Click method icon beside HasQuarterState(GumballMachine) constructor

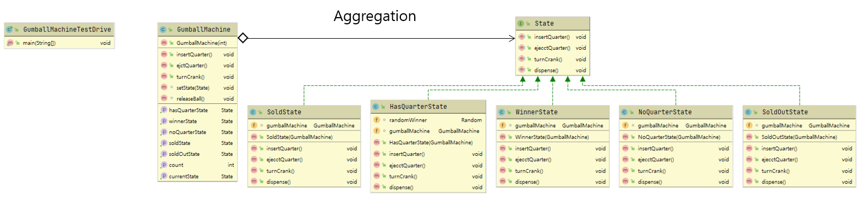tap(377, 142)
